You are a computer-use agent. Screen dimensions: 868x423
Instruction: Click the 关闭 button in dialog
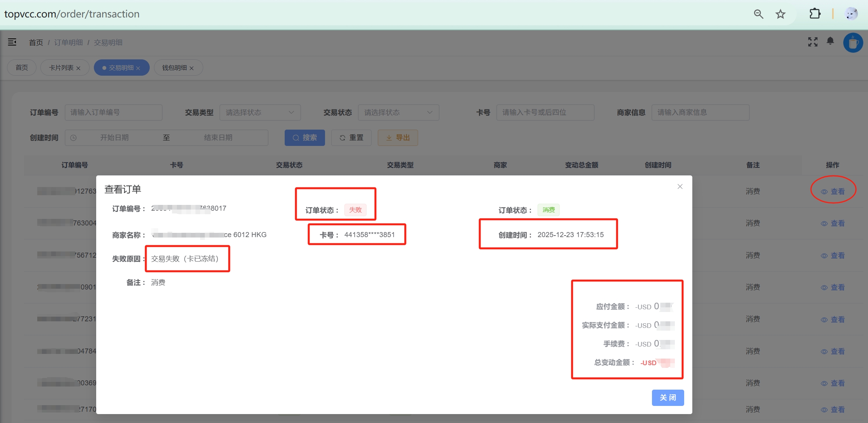(667, 398)
